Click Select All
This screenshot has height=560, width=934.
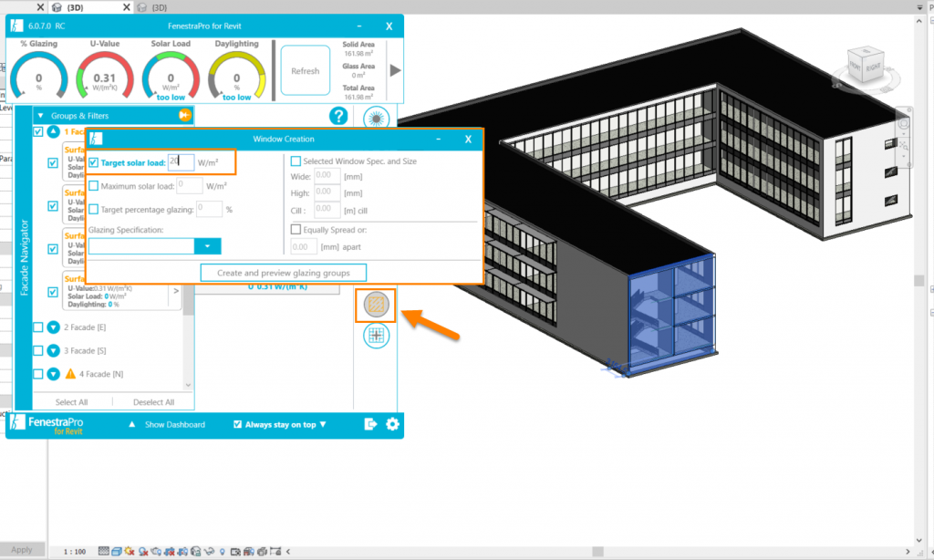click(71, 402)
